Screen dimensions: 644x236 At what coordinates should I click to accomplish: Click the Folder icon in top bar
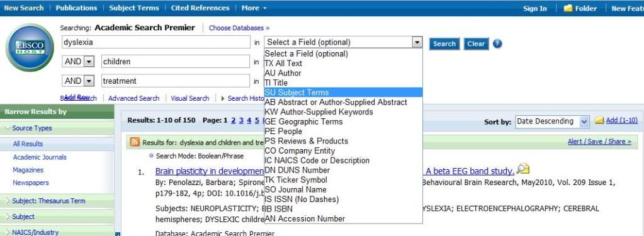[x=568, y=8]
